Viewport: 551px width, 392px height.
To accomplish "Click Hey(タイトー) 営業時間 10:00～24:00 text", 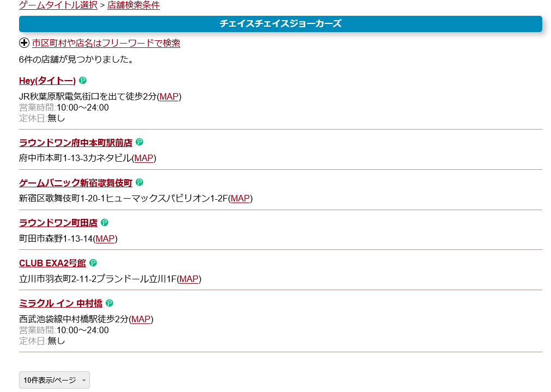I will coord(64,107).
